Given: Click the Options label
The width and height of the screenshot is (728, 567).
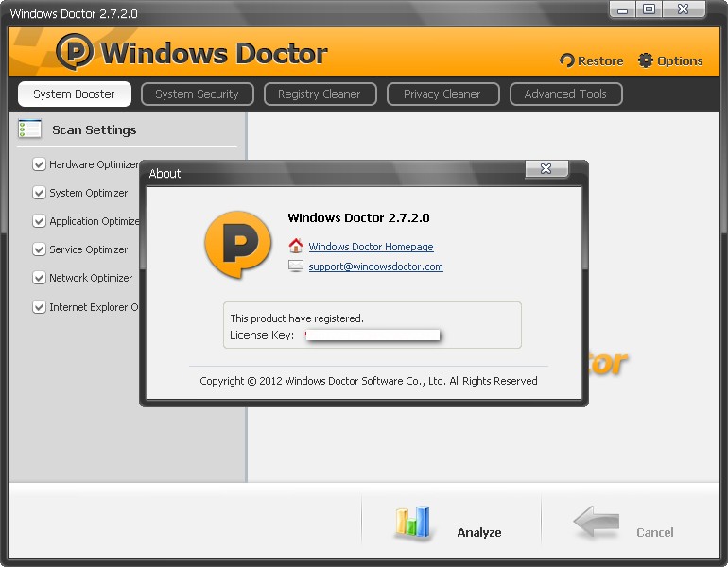Looking at the screenshot, I should [x=680, y=60].
